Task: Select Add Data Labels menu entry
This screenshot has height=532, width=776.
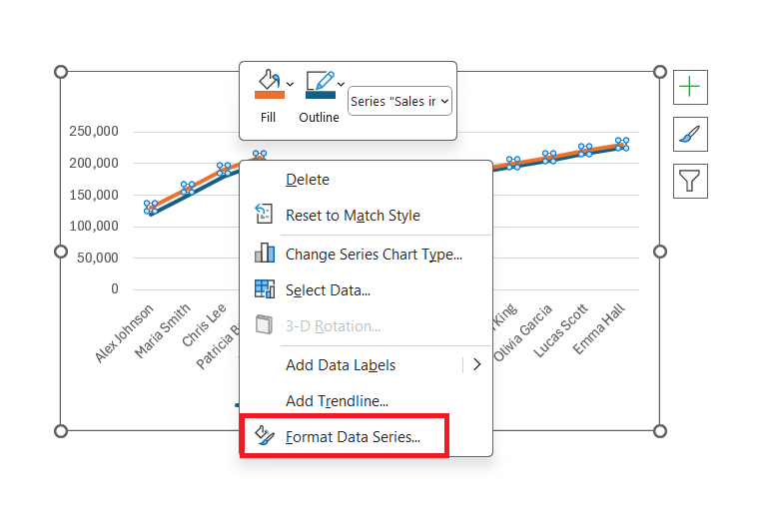Action: coord(341,365)
